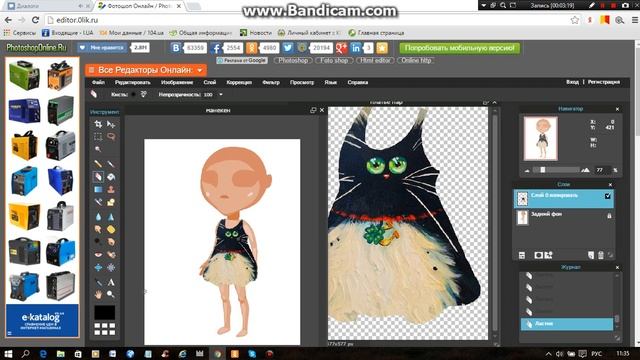This screenshot has width=640, height=360.
Task: Select the Hand pan tool
Action: [98, 294]
